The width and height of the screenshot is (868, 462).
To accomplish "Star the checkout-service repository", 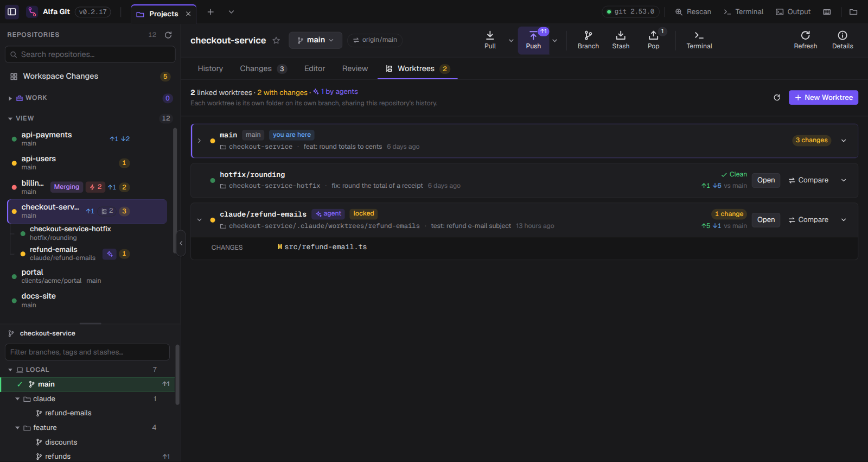I will pos(276,40).
